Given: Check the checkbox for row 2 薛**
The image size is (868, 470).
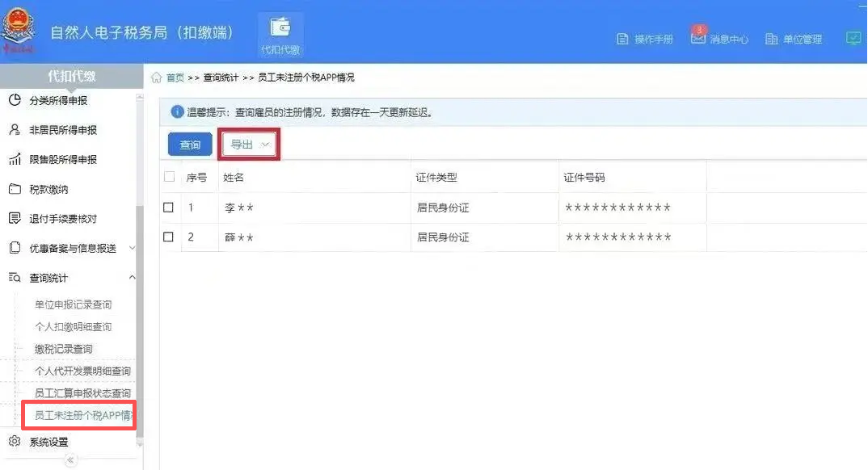Looking at the screenshot, I should pyautogui.click(x=168, y=237).
